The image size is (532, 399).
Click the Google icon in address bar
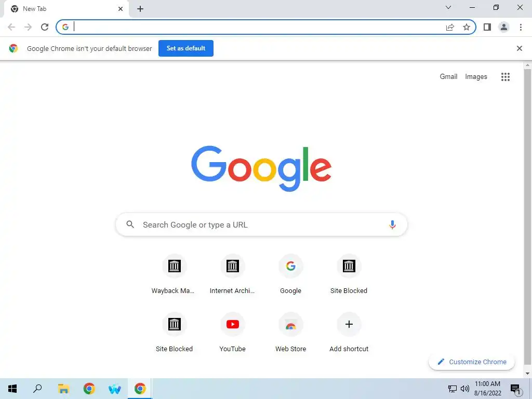[65, 27]
